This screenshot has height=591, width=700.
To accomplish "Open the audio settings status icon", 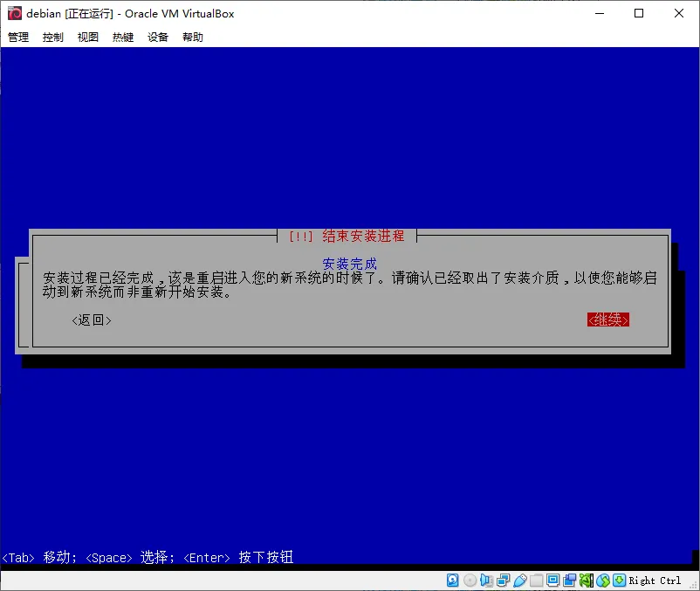I will tap(487, 581).
